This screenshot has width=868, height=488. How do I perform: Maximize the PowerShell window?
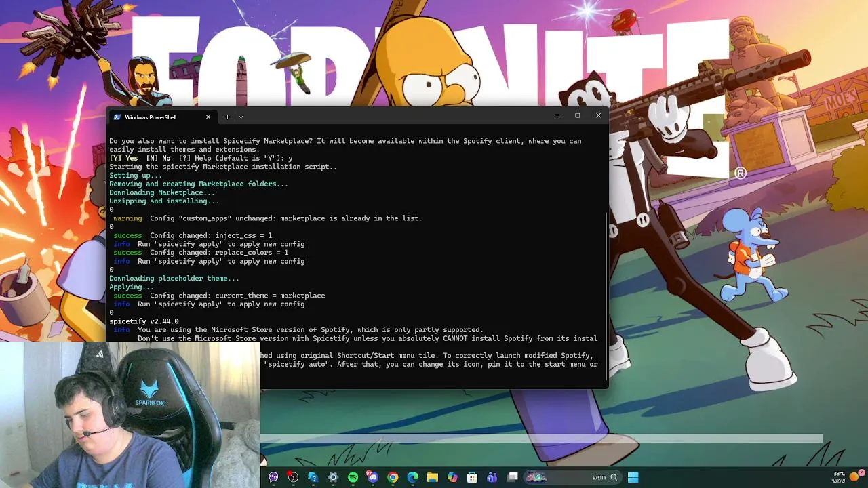pyautogui.click(x=578, y=115)
